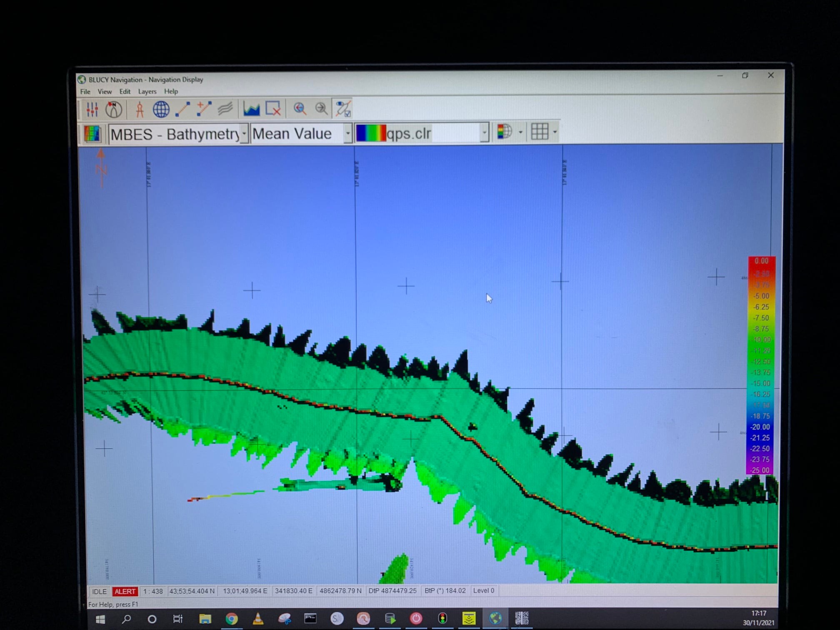Click the north-up compass orientation icon
The width and height of the screenshot is (840, 630).
(x=113, y=110)
